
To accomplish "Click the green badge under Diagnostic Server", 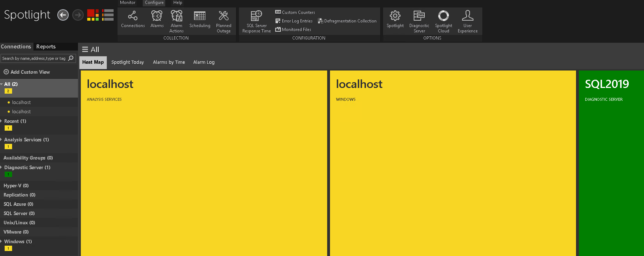I will (x=8, y=174).
